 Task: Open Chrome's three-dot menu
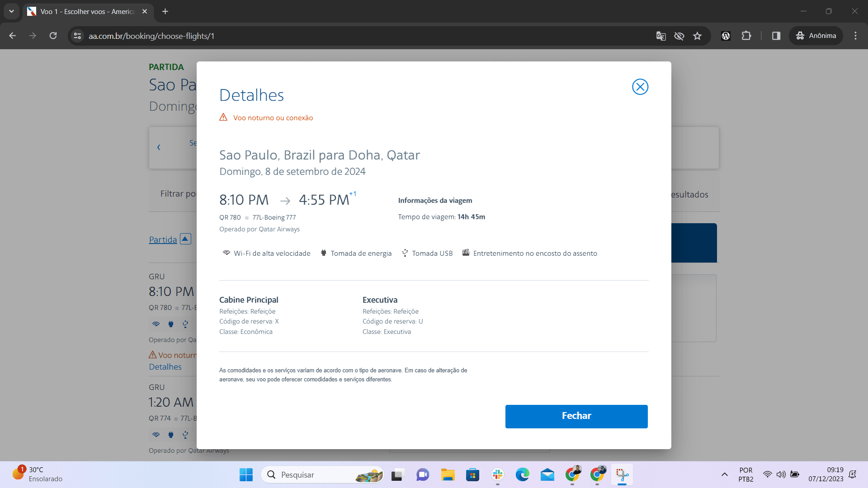[x=855, y=36]
